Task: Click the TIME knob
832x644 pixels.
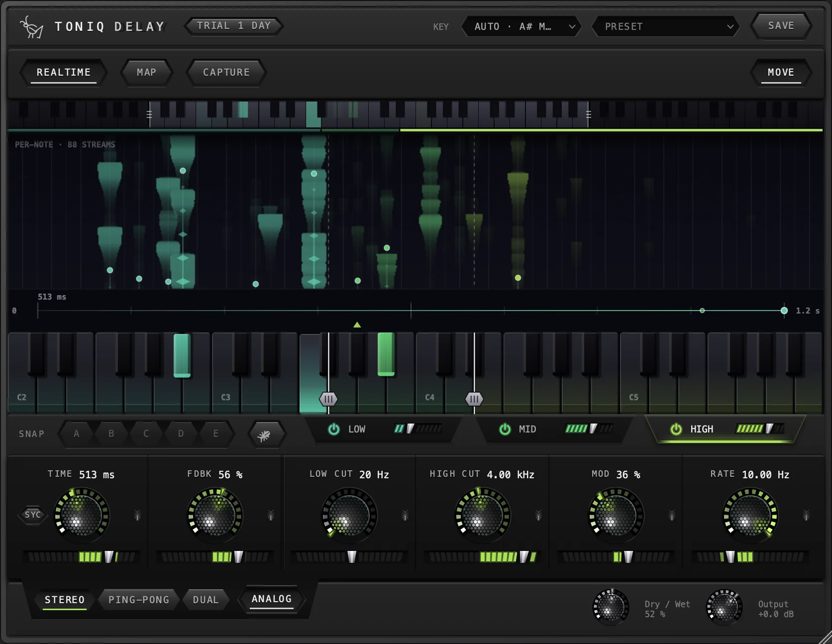Action: point(82,515)
